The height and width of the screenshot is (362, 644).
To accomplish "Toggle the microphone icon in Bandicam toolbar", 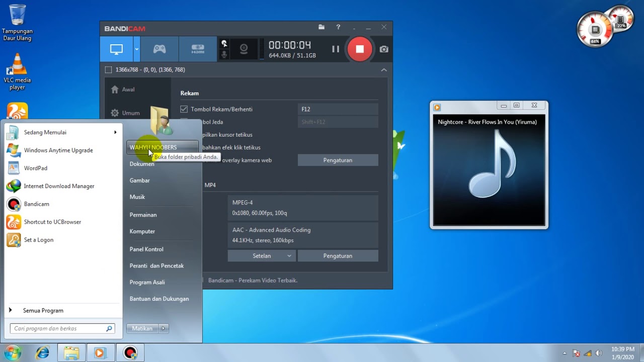I will 224,55.
